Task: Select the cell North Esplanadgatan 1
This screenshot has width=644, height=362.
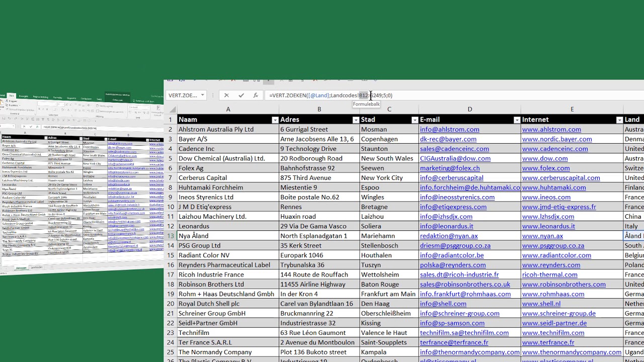Action: point(319,236)
